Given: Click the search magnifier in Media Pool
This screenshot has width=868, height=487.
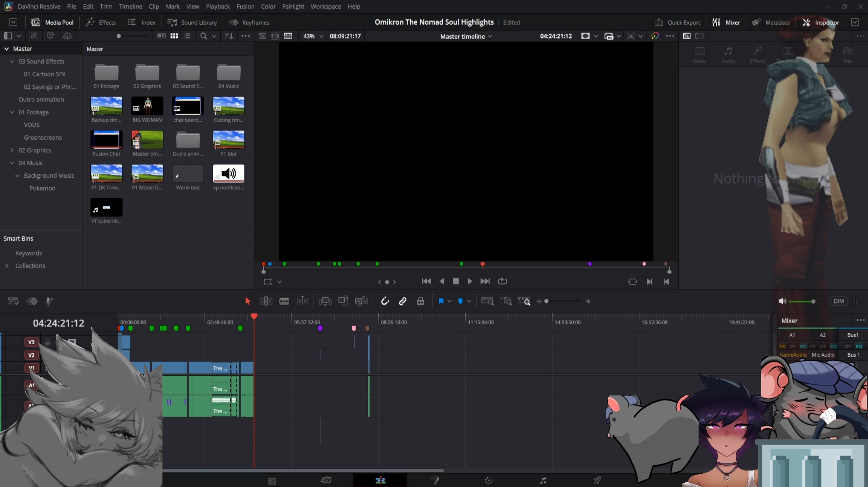Looking at the screenshot, I should [x=203, y=36].
